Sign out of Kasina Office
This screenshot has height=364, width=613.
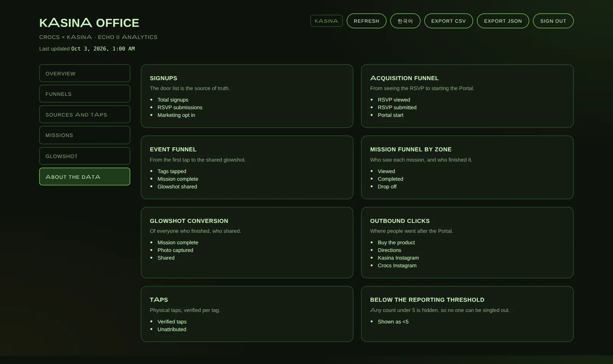click(553, 21)
